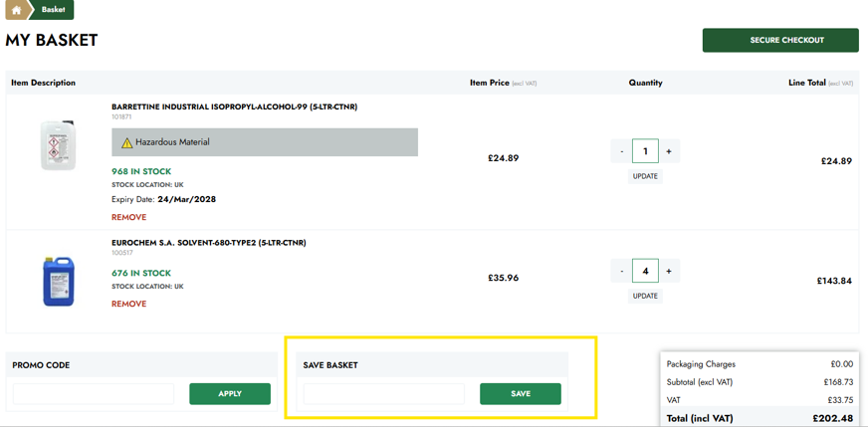Decrease Solvent-680 quantity with minus

pyautogui.click(x=622, y=272)
